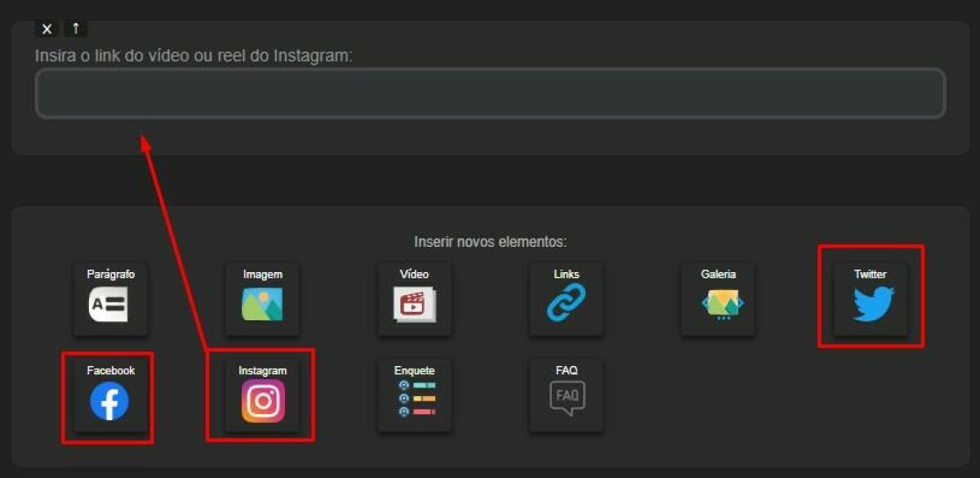Add an Enquete poll via its icon
This screenshot has height=478, width=980.
tap(414, 400)
